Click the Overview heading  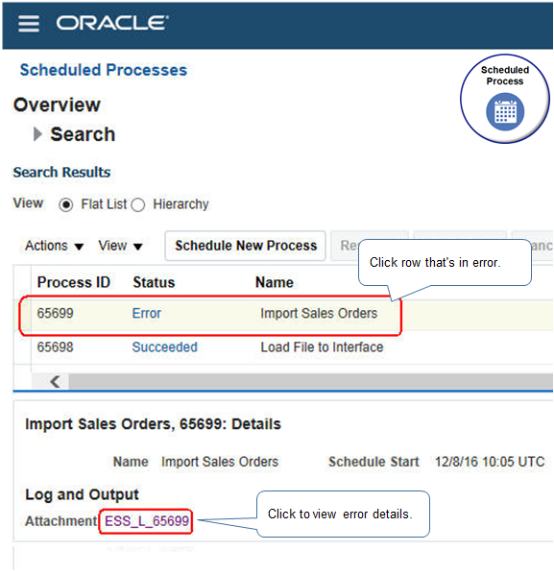(x=57, y=105)
